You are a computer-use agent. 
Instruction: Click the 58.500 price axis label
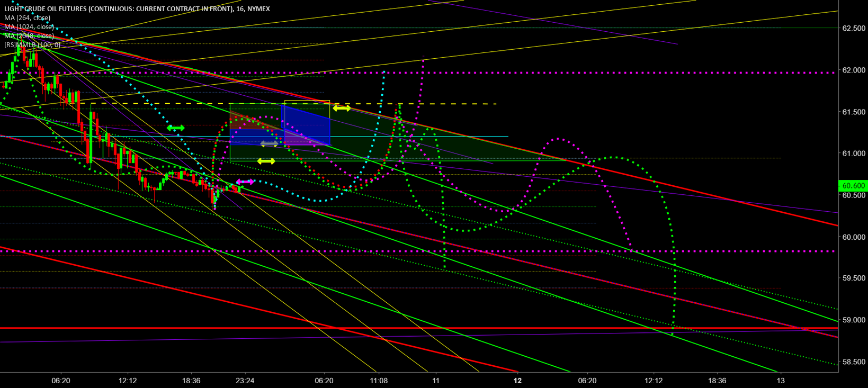click(x=854, y=362)
